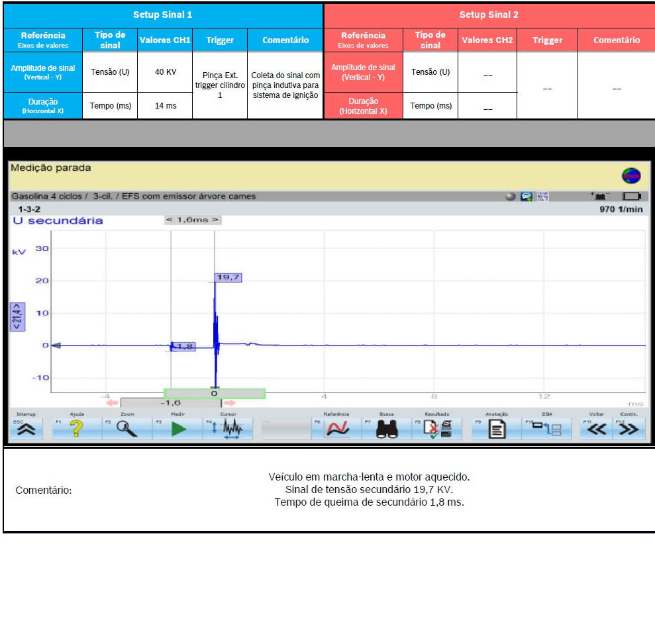Click the Interromper double-up-arrow ESC button
This screenshot has height=644, width=655.
point(29,430)
